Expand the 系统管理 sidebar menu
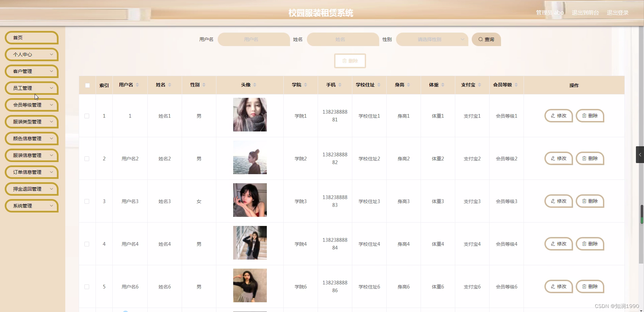This screenshot has width=644, height=312. pos(31,206)
